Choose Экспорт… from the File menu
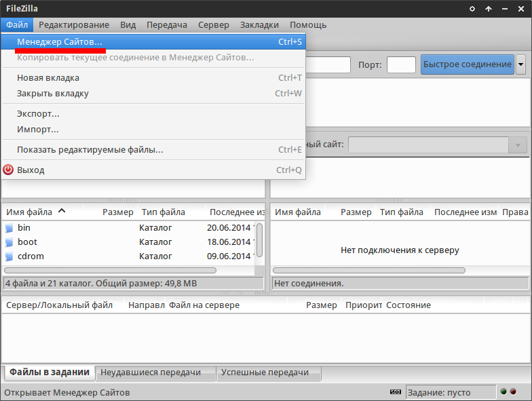Image resolution: width=532 pixels, height=401 pixels. [153, 114]
